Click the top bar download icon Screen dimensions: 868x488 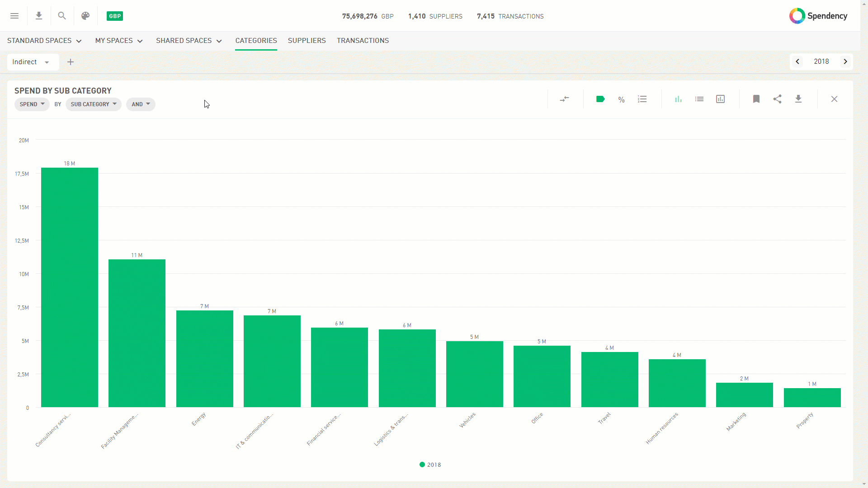(x=39, y=16)
